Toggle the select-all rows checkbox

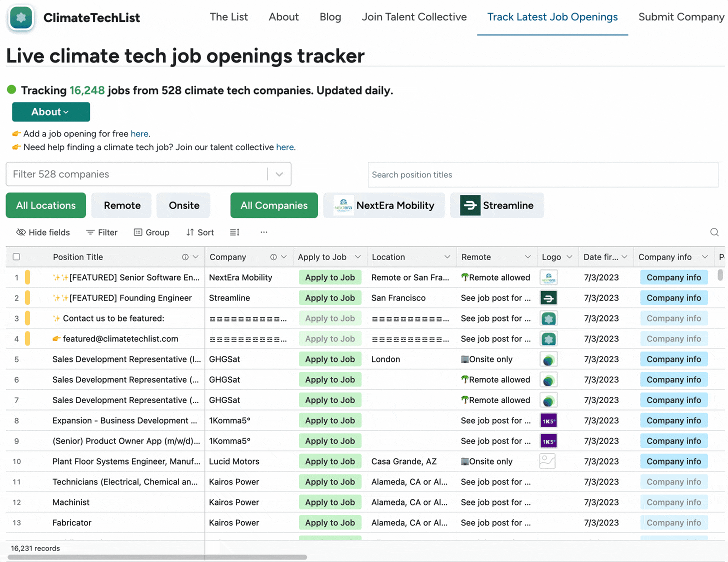[16, 257]
